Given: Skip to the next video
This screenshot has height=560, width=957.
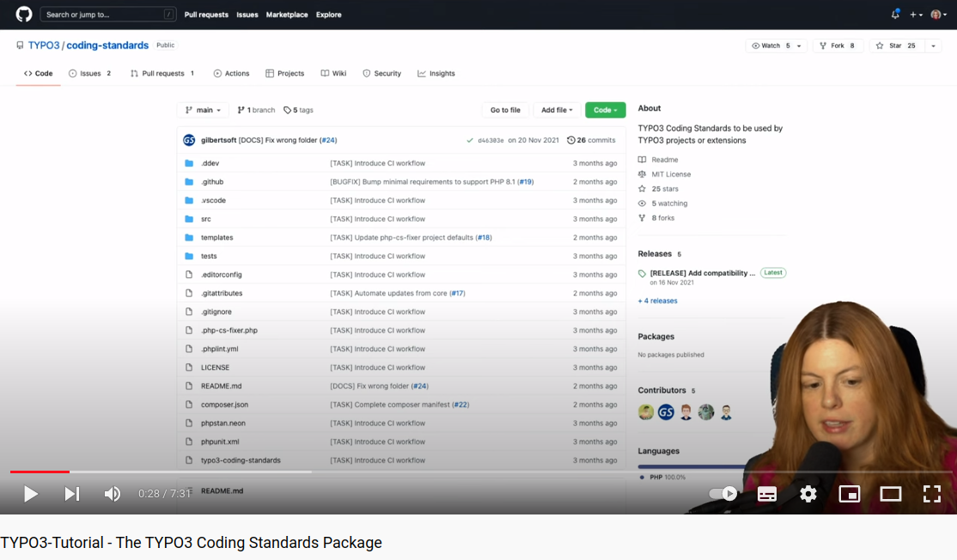Looking at the screenshot, I should point(72,494).
